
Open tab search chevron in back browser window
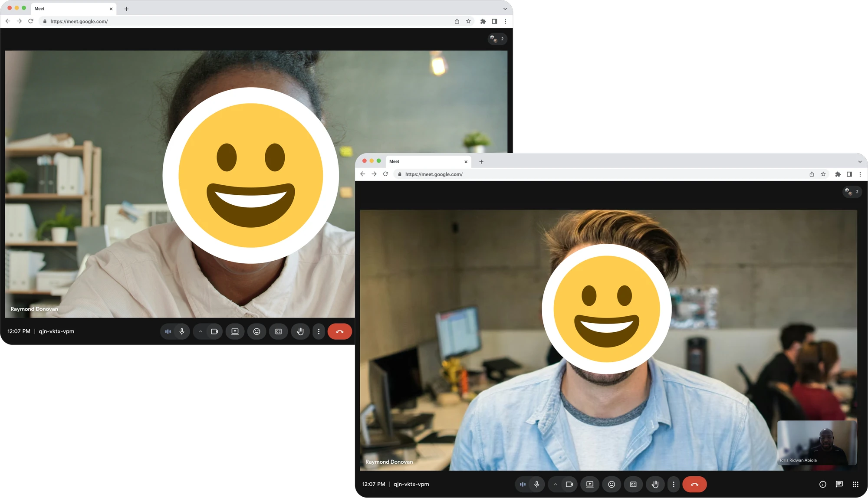[x=505, y=9]
